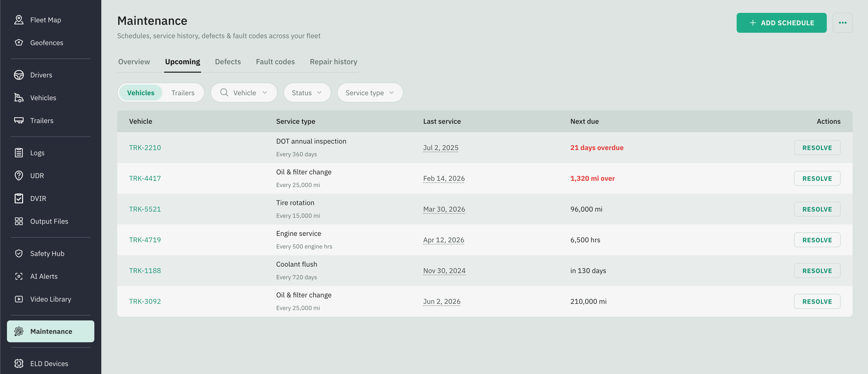Open Fleet Map from the sidebar icon
Viewport: 868px width, 374px height.
pos(19,20)
